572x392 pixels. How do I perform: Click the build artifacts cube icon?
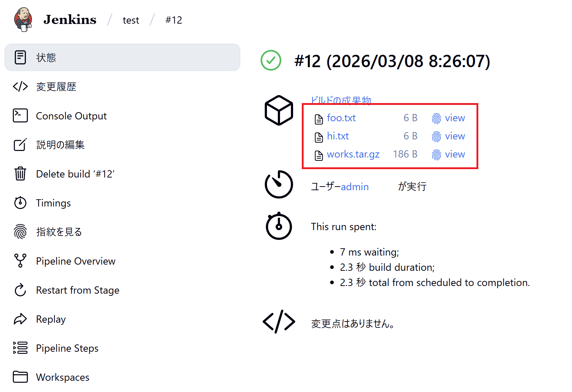(279, 110)
